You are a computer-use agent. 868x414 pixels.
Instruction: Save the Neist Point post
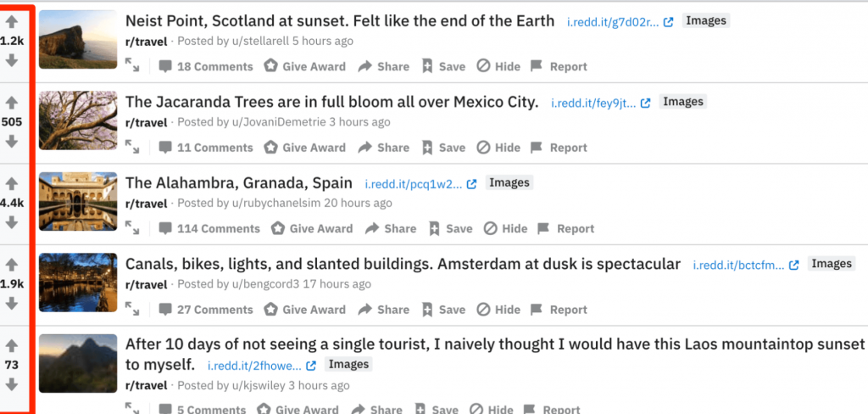(x=442, y=66)
